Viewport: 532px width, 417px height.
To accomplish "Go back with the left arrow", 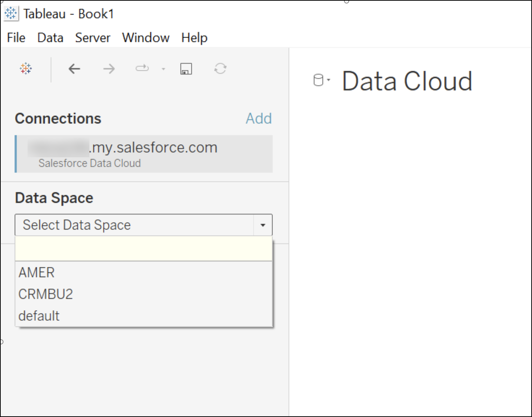I will pyautogui.click(x=74, y=69).
